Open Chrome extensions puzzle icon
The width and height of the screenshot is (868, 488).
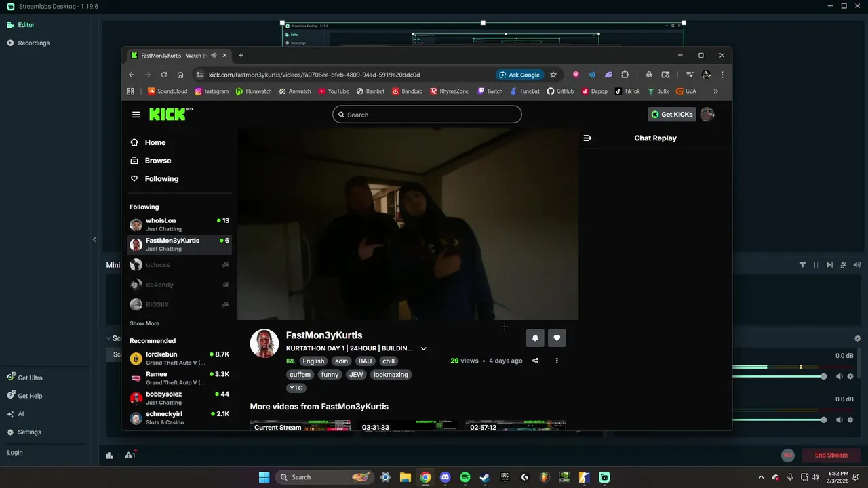625,75
